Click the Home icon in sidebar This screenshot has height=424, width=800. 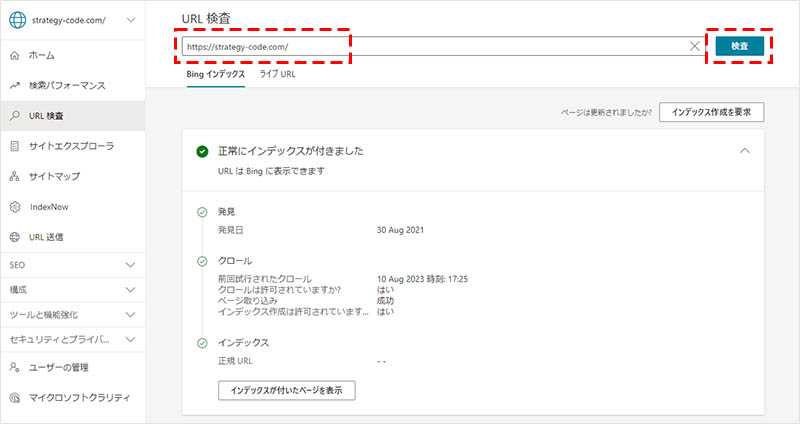(13, 55)
